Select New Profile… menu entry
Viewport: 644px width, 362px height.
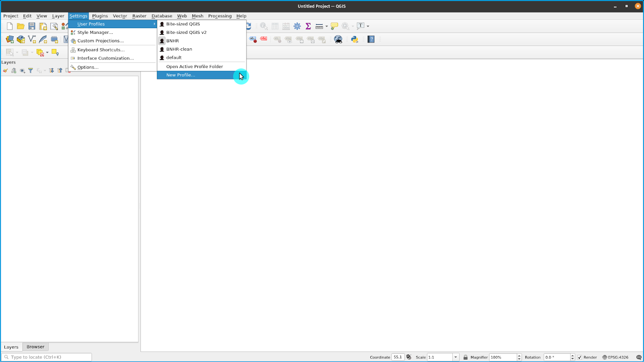pos(181,75)
